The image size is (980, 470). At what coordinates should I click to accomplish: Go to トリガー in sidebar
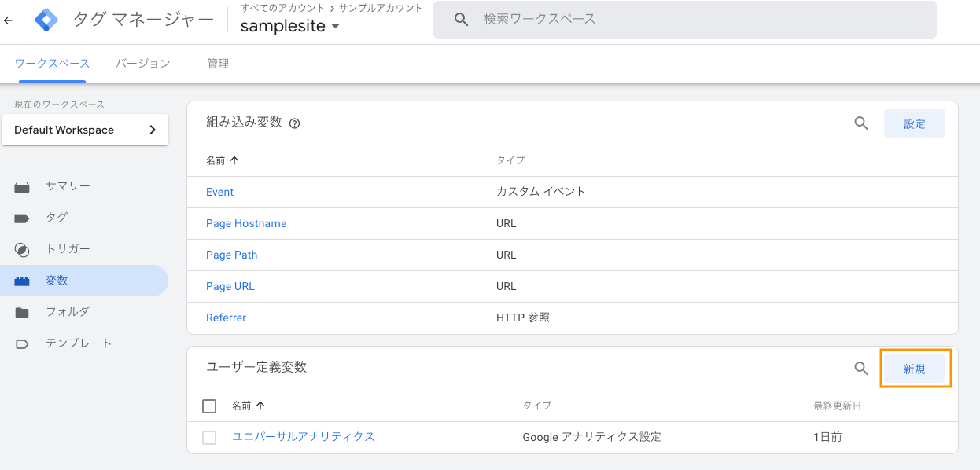coord(68,249)
